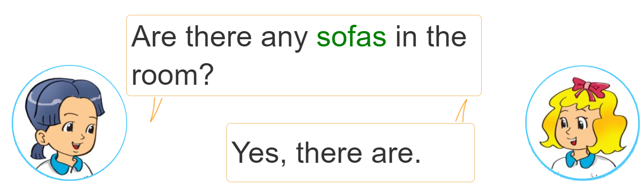This screenshot has width=644, height=193.
Task: Click the "Are there any sofas" question bubble
Action: click(x=304, y=55)
